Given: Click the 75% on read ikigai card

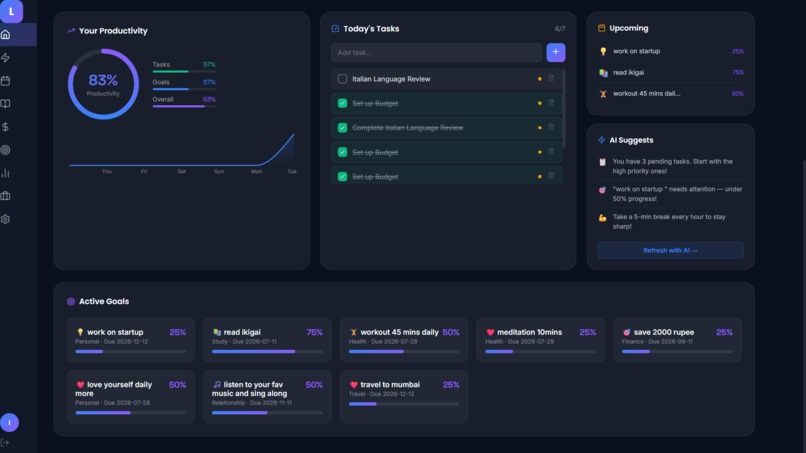Looking at the screenshot, I should (314, 332).
